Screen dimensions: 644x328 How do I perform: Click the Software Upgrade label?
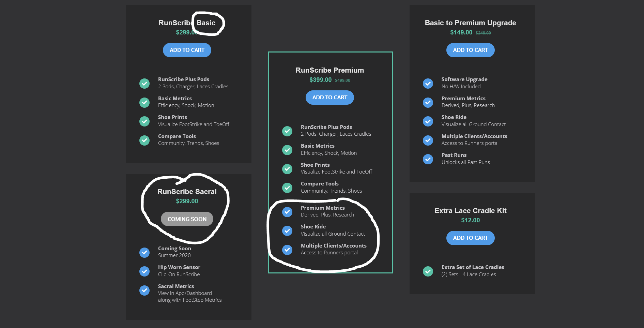[x=464, y=79]
